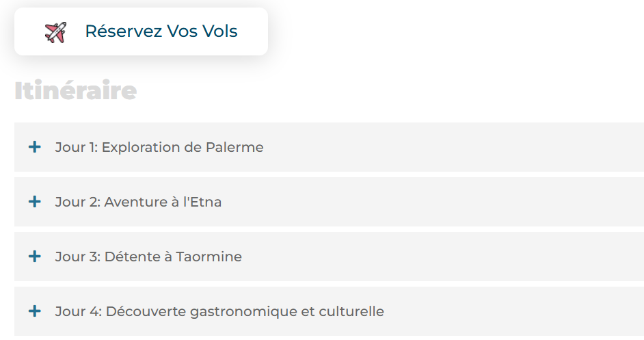Viewport: 644px width, 340px height.
Task: Click the word Palerme in Jour 1
Action: (x=234, y=147)
